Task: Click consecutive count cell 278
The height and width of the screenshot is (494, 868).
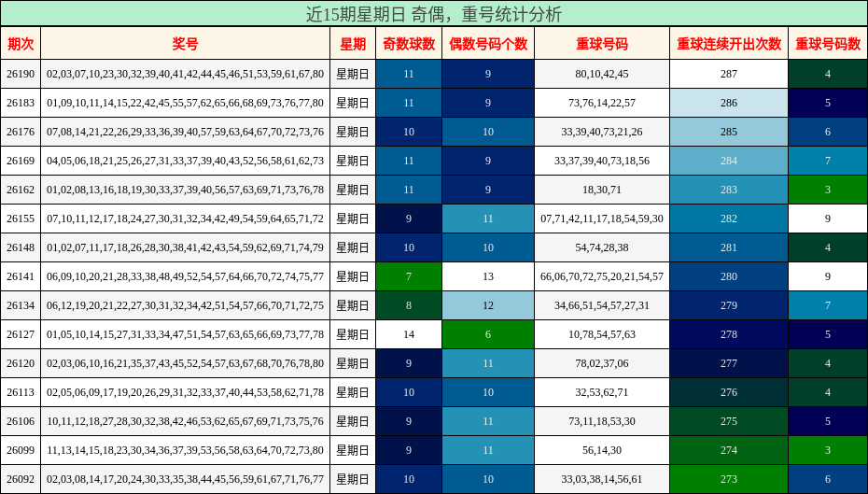Action: pyautogui.click(x=729, y=334)
